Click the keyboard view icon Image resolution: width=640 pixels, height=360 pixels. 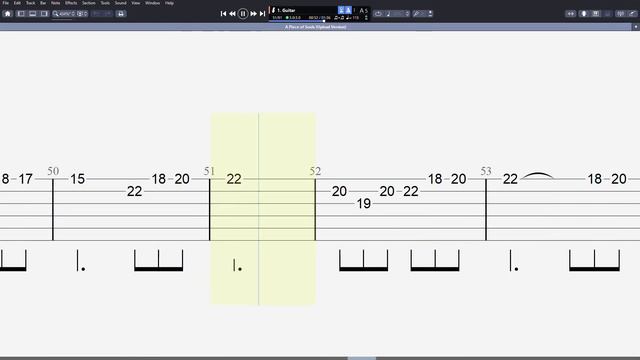pos(596,14)
